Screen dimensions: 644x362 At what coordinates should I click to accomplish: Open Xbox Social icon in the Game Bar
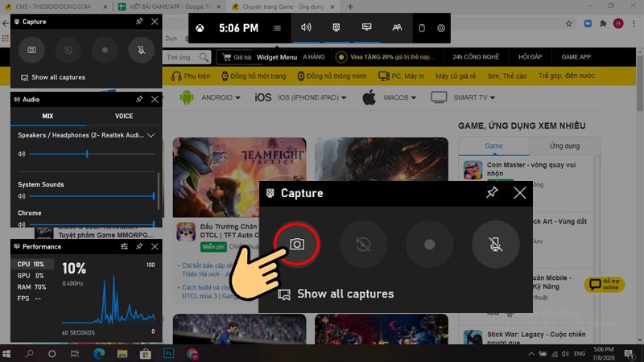point(396,28)
